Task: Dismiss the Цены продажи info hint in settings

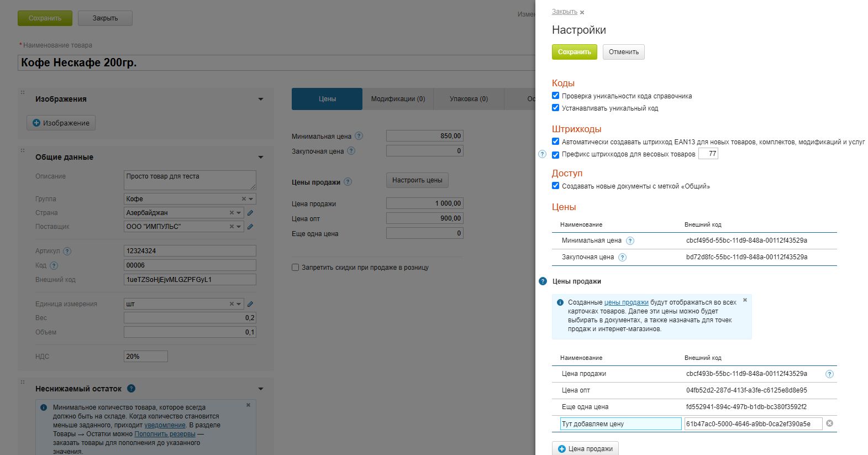Action: click(745, 300)
